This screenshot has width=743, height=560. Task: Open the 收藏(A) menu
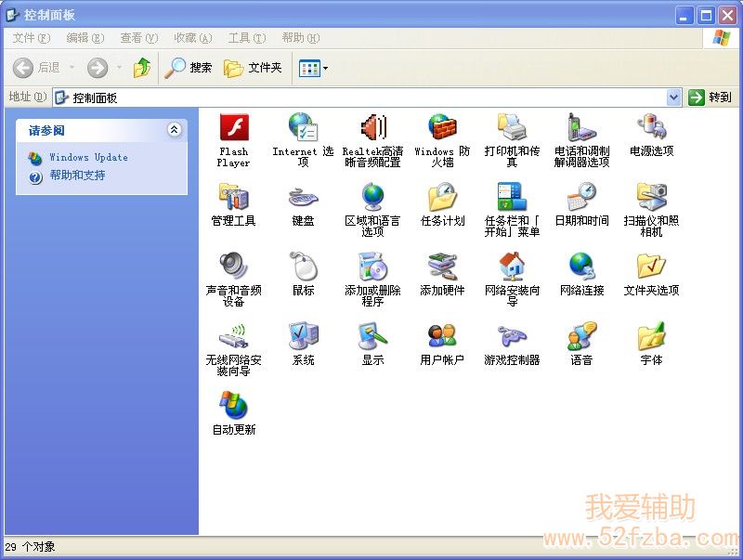193,38
